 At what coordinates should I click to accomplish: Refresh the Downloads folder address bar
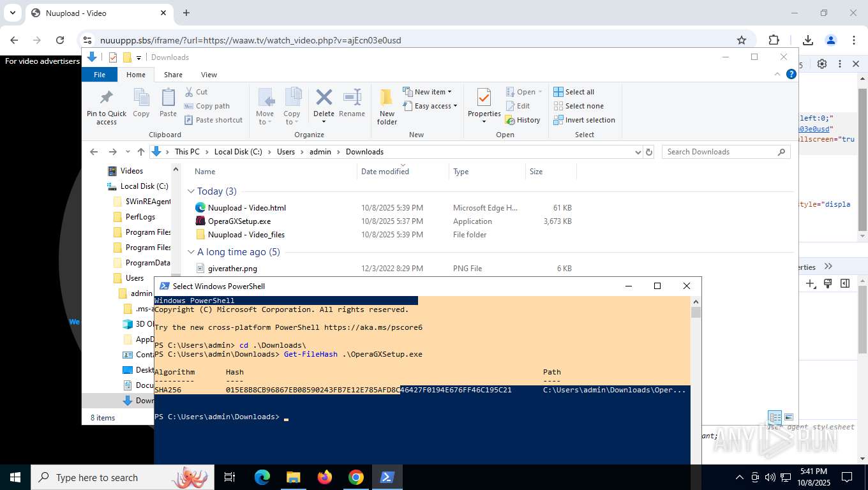pyautogui.click(x=649, y=152)
